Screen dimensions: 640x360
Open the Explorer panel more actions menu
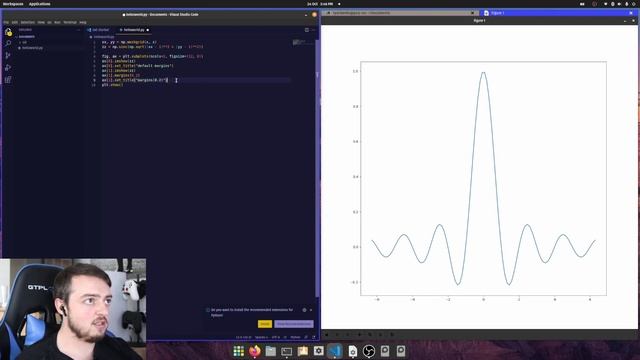point(78,30)
